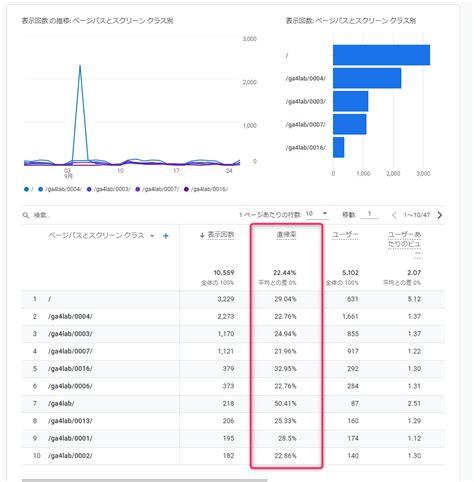Click the /ga4lab/0016/ bar in the bar chart
The image size is (474, 482).
[339, 147]
